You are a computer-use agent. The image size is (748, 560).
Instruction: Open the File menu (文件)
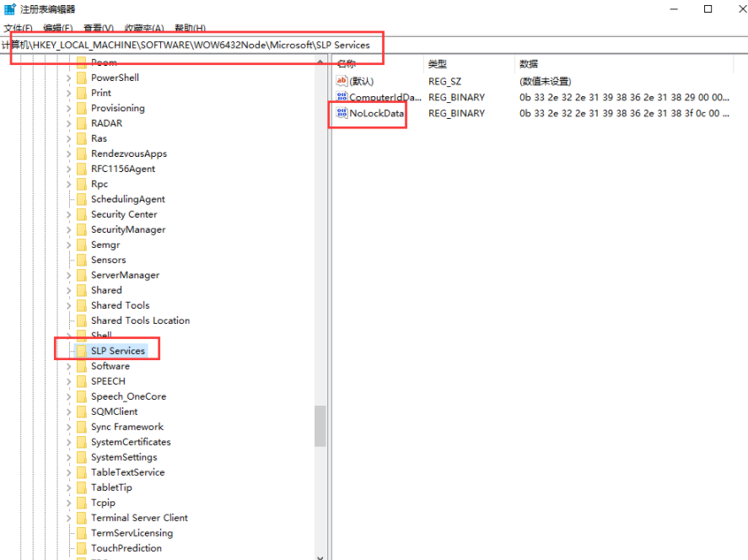click(x=18, y=28)
